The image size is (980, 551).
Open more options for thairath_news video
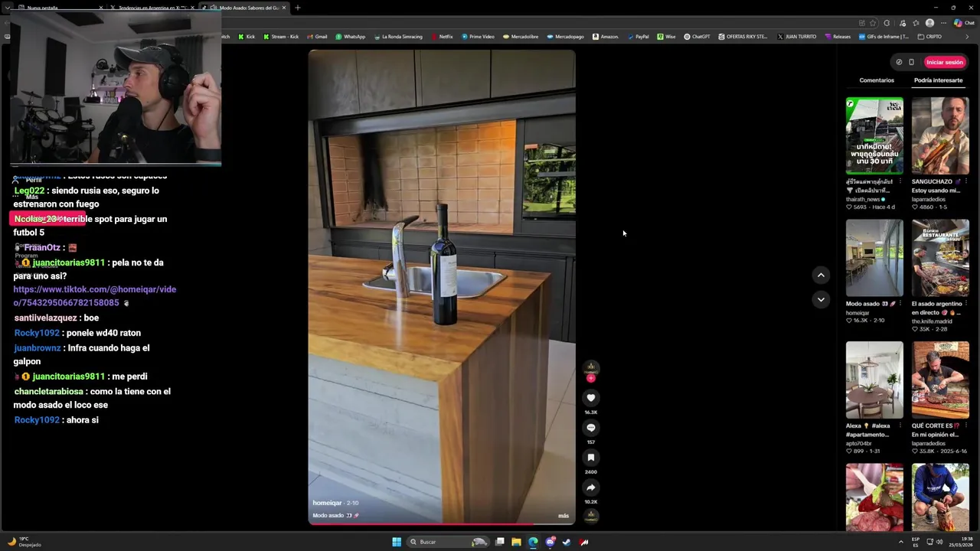pyautogui.click(x=900, y=182)
